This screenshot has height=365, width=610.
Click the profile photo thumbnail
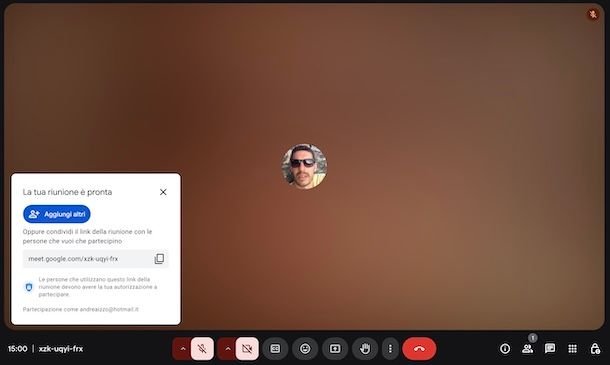tap(304, 166)
